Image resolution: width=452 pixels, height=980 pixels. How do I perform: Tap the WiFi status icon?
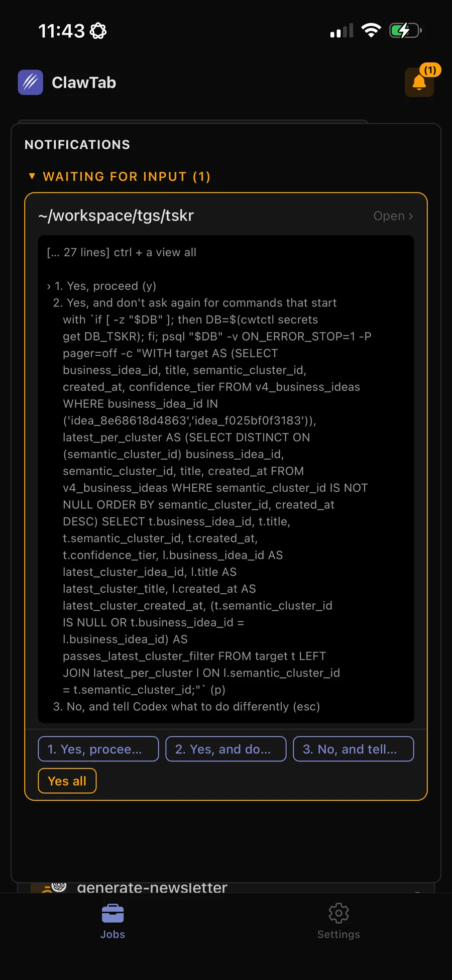371,31
